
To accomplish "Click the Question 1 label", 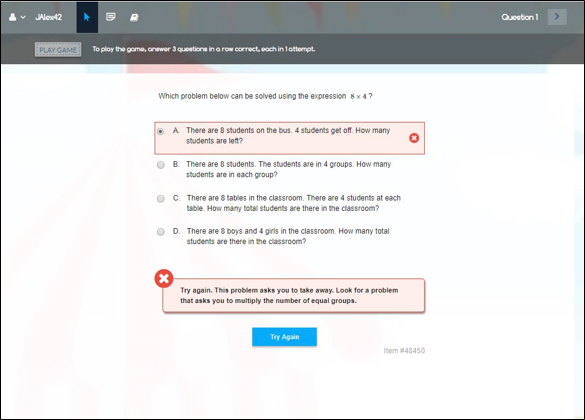I will click(x=520, y=17).
